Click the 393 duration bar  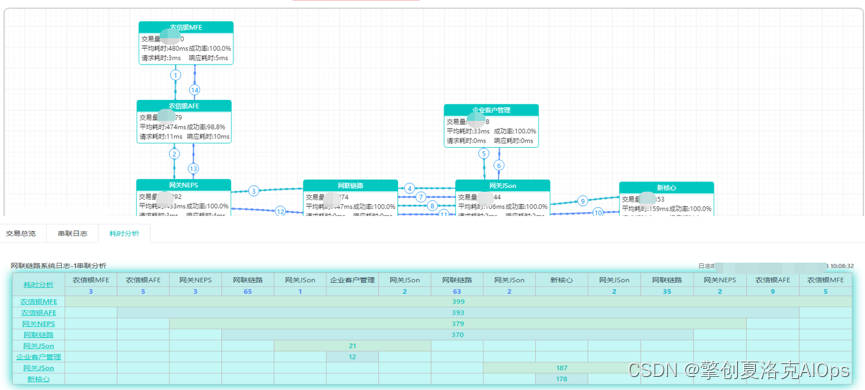[x=458, y=313]
